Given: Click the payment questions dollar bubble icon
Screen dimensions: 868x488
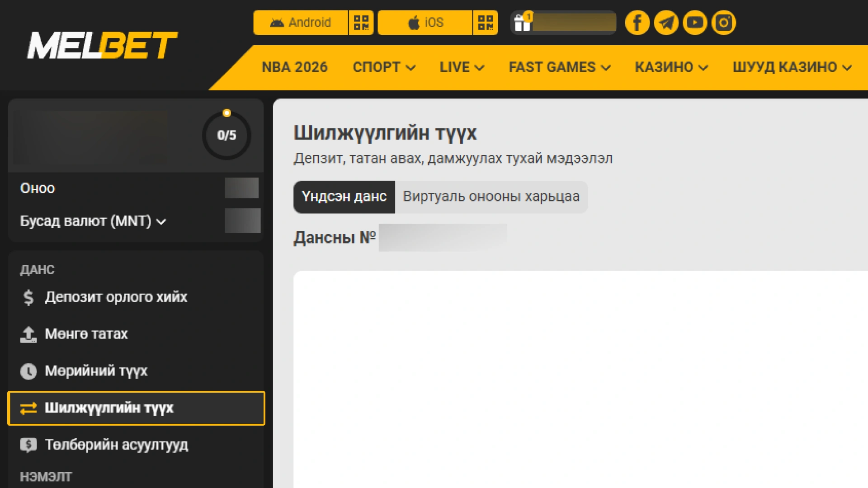Looking at the screenshot, I should pos(28,445).
